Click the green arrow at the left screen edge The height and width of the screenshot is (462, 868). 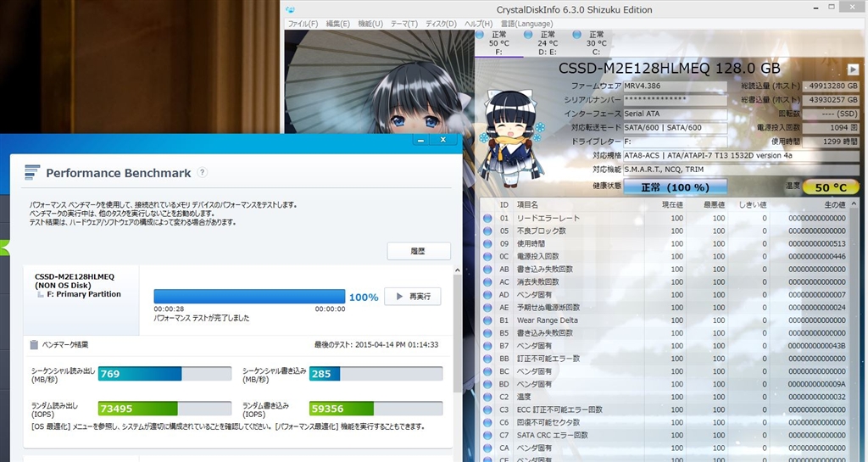(5, 248)
